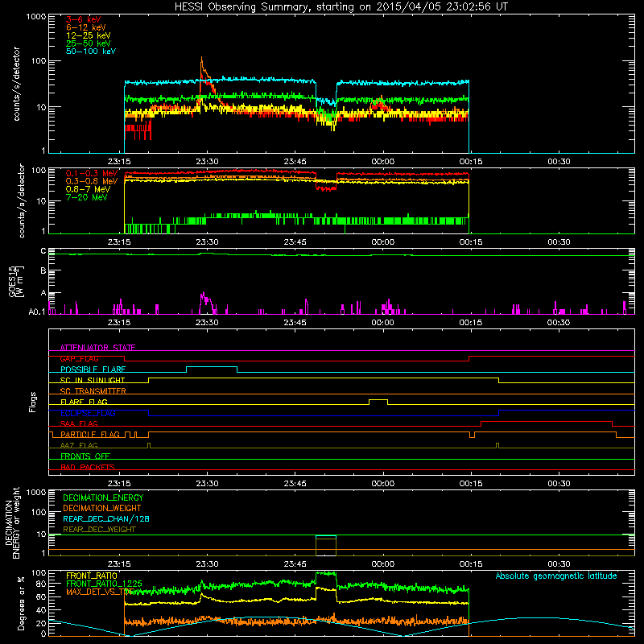
Task: Click the cyan 50-100 keV legend label
Action: (x=91, y=52)
